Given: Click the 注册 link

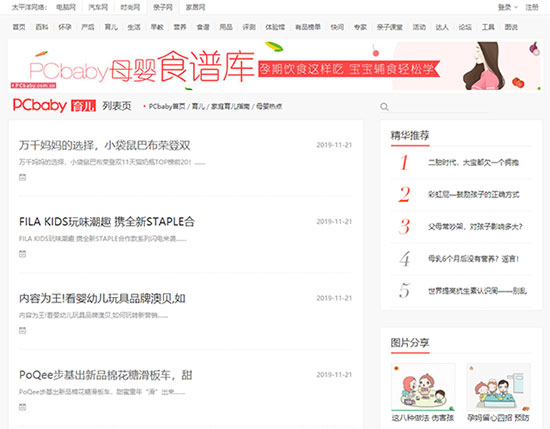Looking at the screenshot, I should [531, 7].
